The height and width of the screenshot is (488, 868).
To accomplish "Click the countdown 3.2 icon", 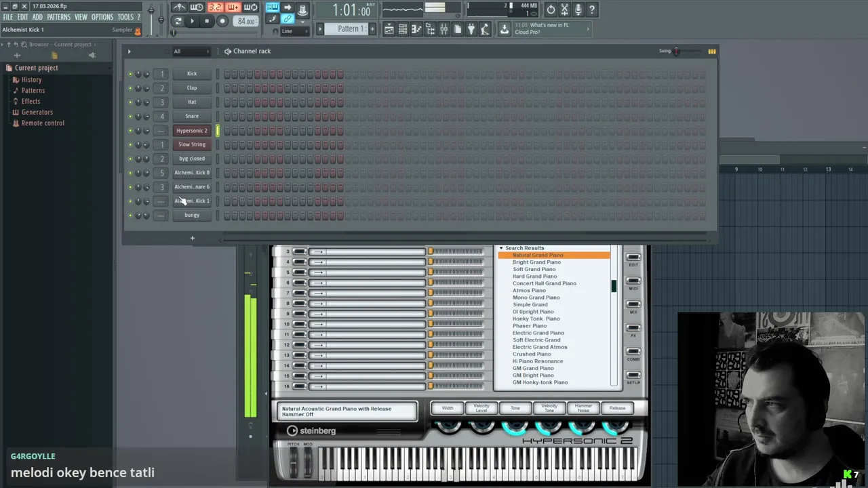I will tap(215, 7).
